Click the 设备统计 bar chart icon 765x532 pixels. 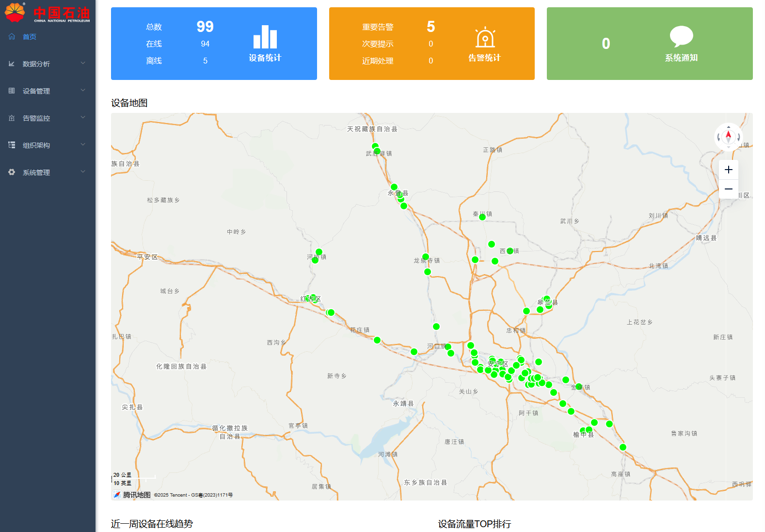265,37
